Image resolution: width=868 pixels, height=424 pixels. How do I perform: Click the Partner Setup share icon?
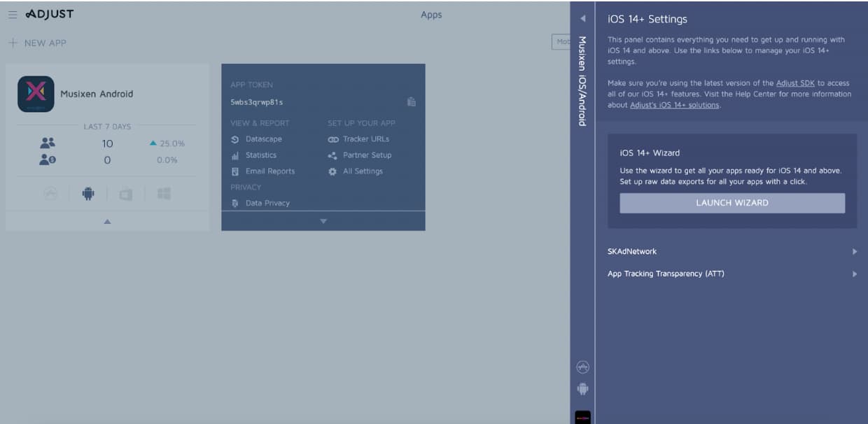tap(333, 155)
